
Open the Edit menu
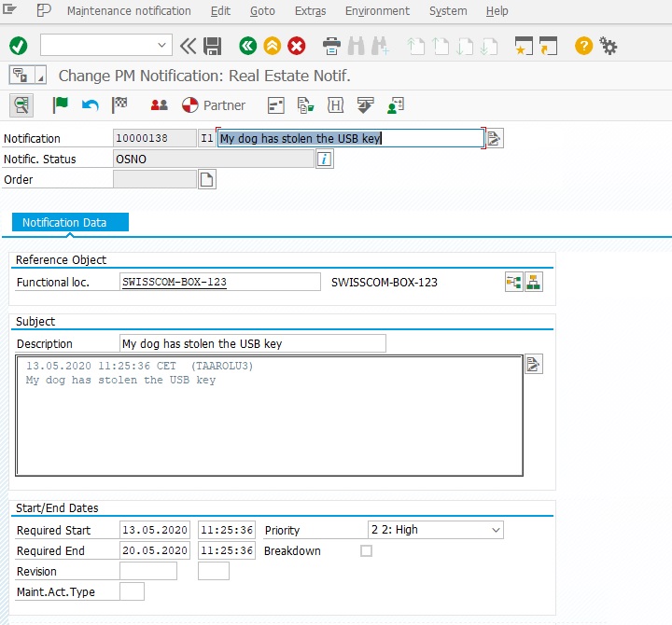tap(220, 10)
